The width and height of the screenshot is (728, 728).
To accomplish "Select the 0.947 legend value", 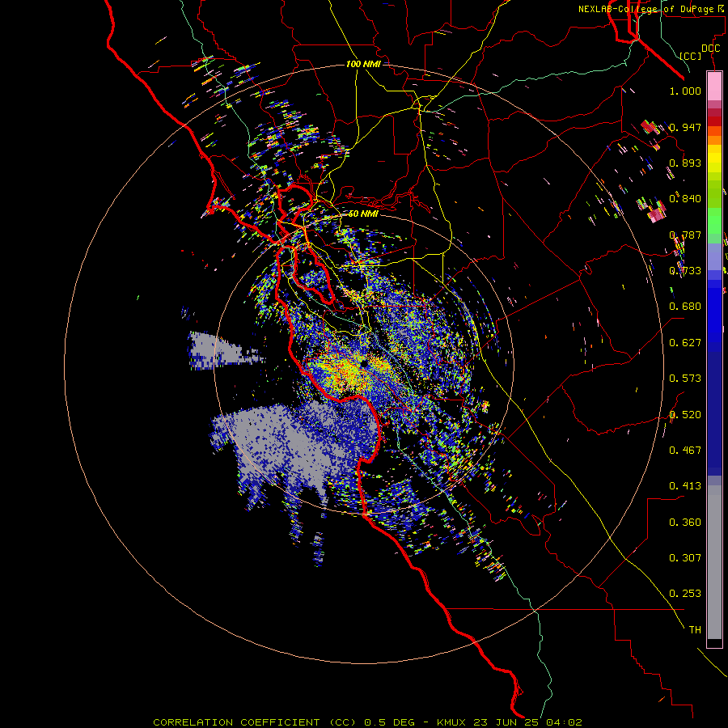I will pyautogui.click(x=685, y=127).
